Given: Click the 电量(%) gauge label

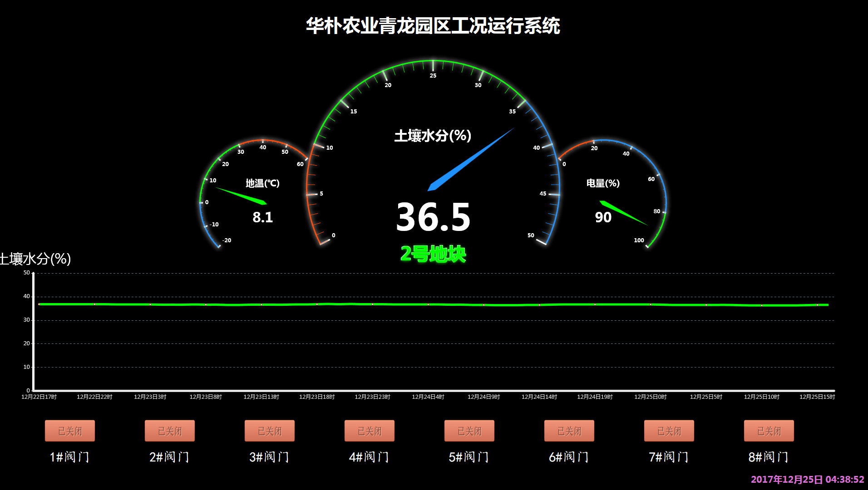Looking at the screenshot, I should pyautogui.click(x=603, y=183).
